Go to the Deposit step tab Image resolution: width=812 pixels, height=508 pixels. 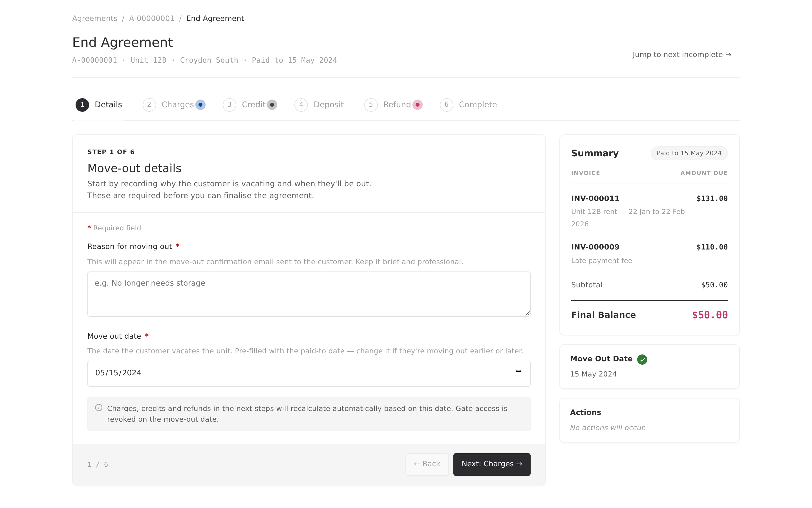[319, 105]
